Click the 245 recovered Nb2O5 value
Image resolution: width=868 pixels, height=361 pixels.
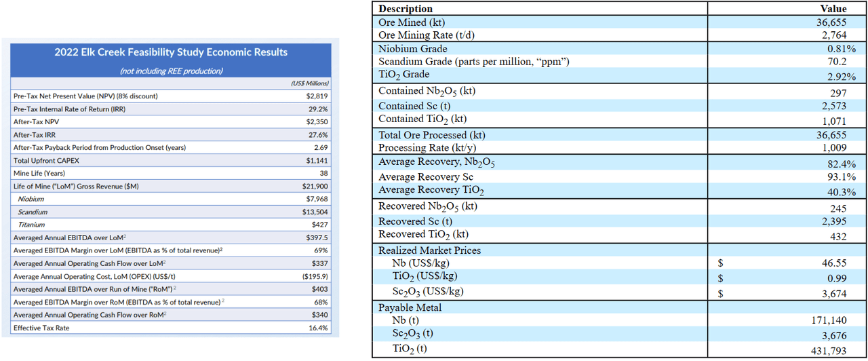(x=838, y=208)
